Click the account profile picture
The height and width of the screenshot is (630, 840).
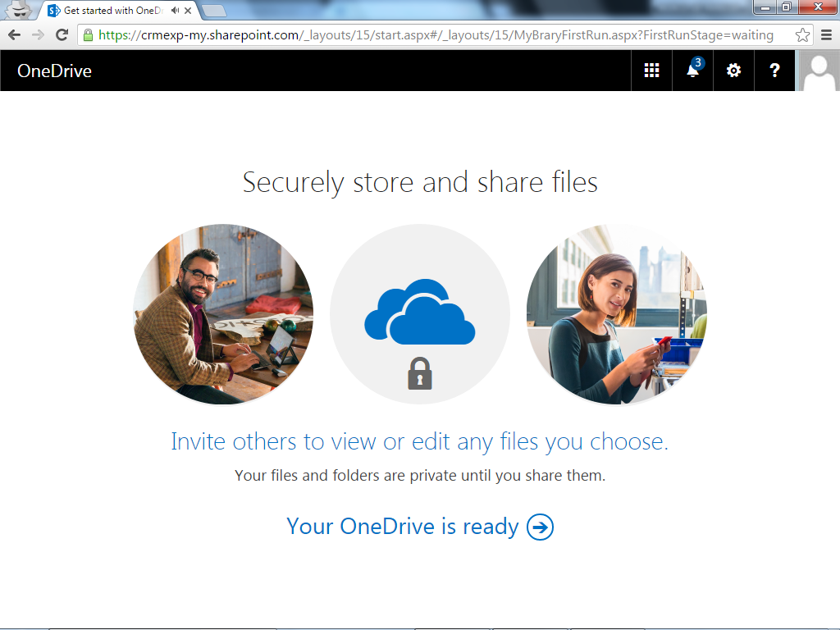coord(818,71)
